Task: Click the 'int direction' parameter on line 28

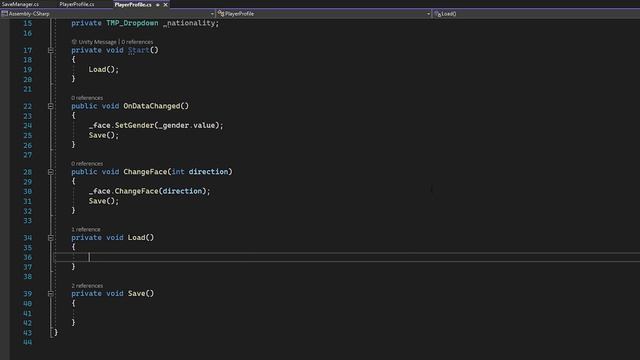Action: coord(200,172)
